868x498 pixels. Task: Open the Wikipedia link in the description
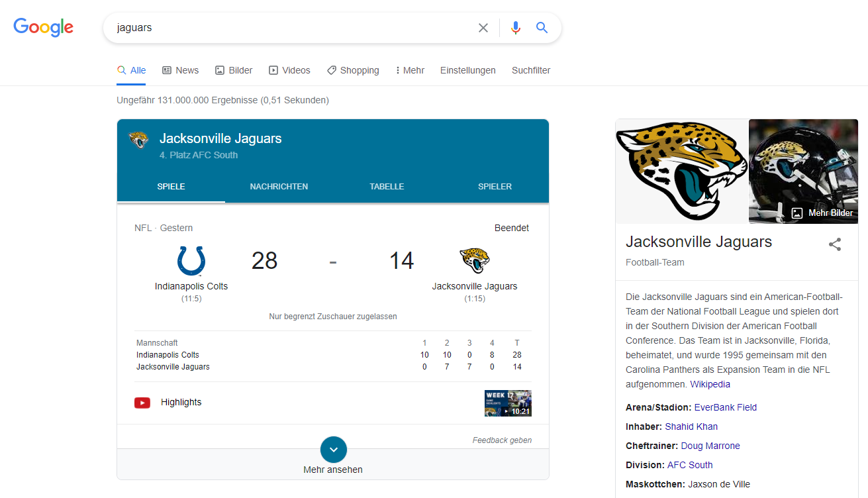(x=710, y=384)
